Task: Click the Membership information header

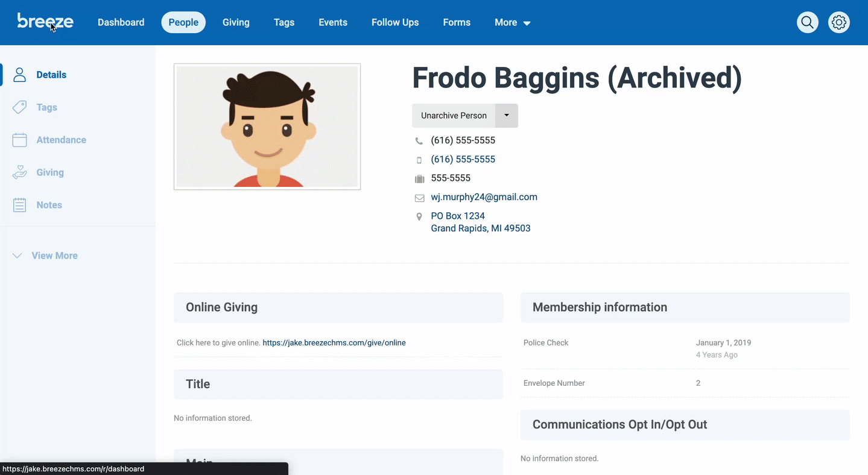Action: click(685, 307)
